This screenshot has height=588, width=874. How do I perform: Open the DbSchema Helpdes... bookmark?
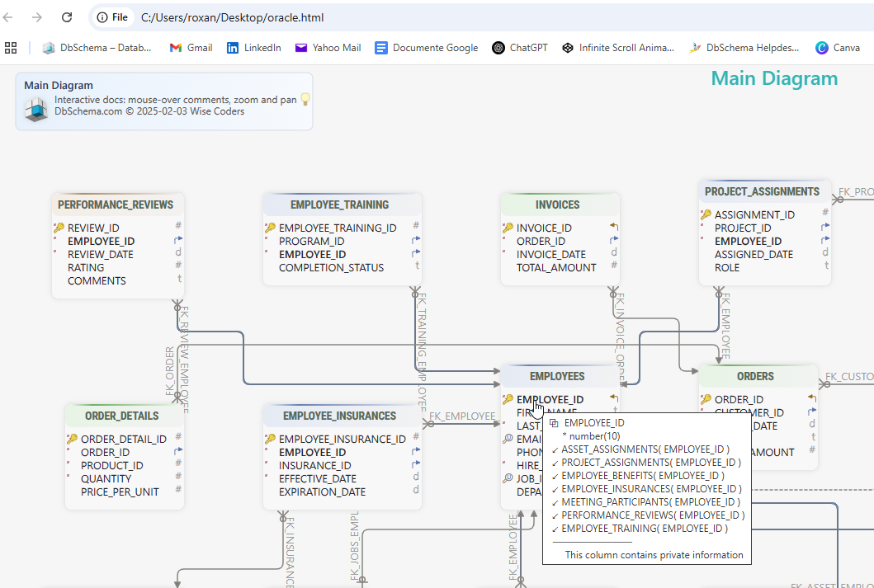click(x=744, y=48)
